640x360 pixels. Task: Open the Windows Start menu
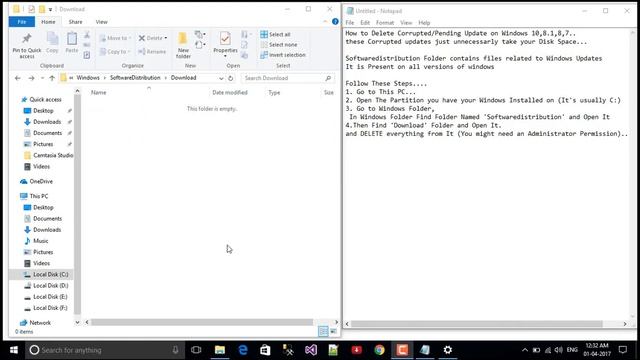pyautogui.click(x=13, y=350)
